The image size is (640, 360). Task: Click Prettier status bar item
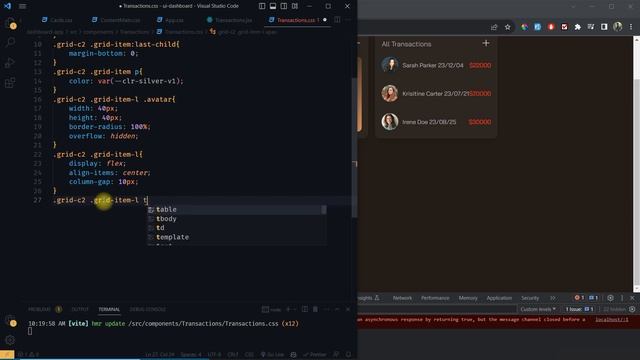[x=315, y=355]
